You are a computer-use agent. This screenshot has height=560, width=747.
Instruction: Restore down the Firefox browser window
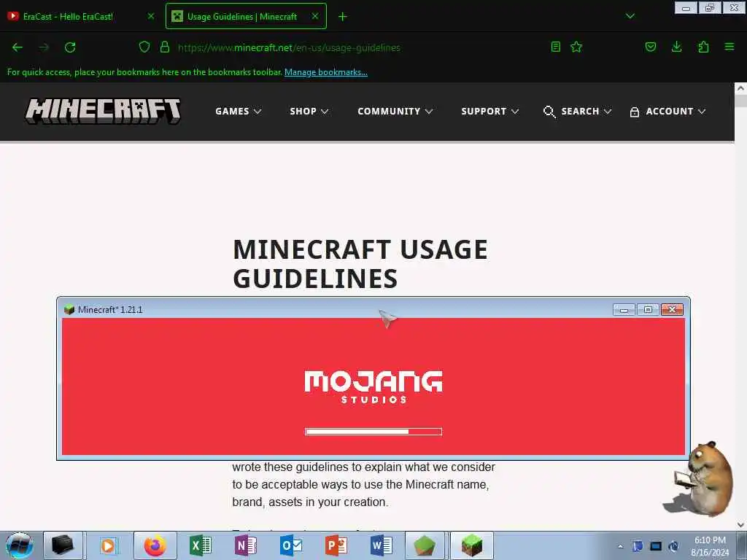(x=710, y=8)
